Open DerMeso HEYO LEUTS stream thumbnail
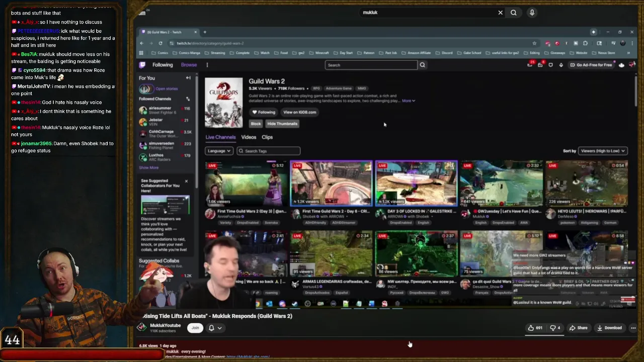This screenshot has width=644, height=362. point(587,184)
